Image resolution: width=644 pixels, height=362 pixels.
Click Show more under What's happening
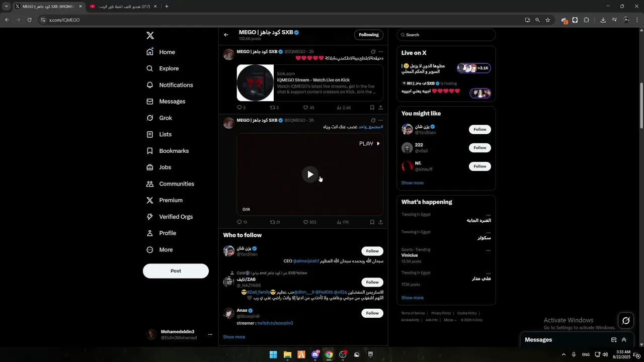[413, 298]
